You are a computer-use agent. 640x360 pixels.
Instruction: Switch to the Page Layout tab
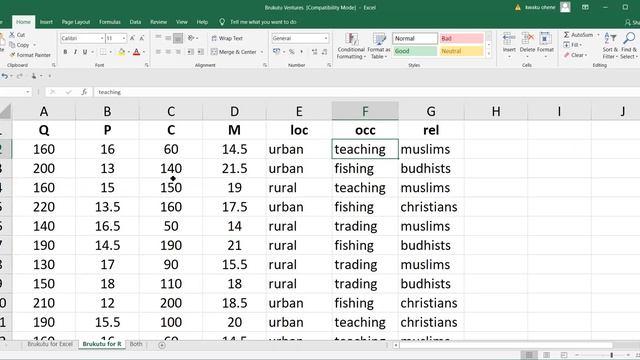(x=76, y=22)
